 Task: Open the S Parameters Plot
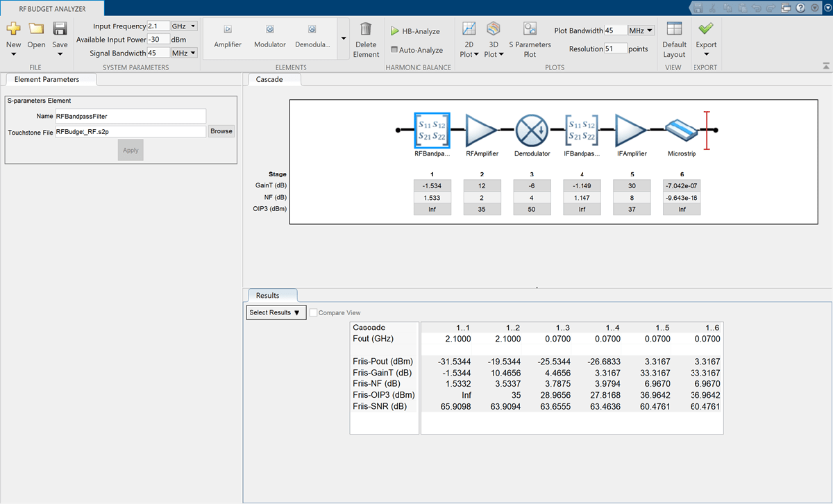coord(530,29)
